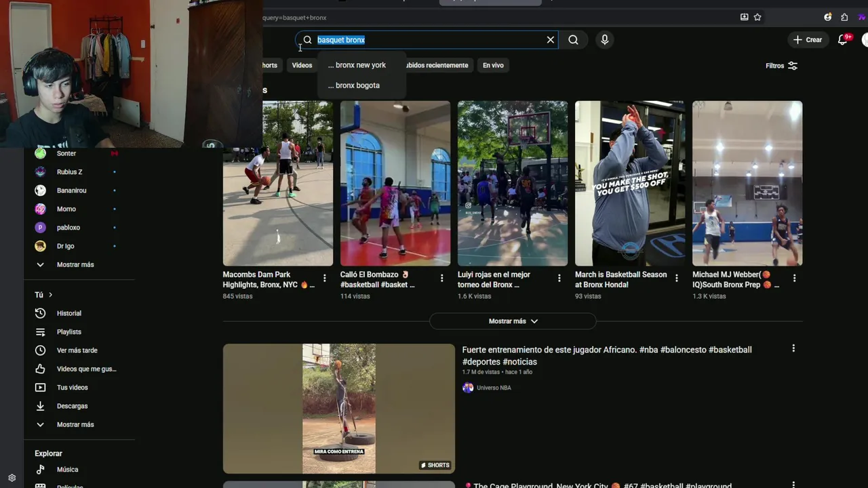Select the En vivo filter chip
This screenshot has height=488, width=868.
(x=493, y=65)
